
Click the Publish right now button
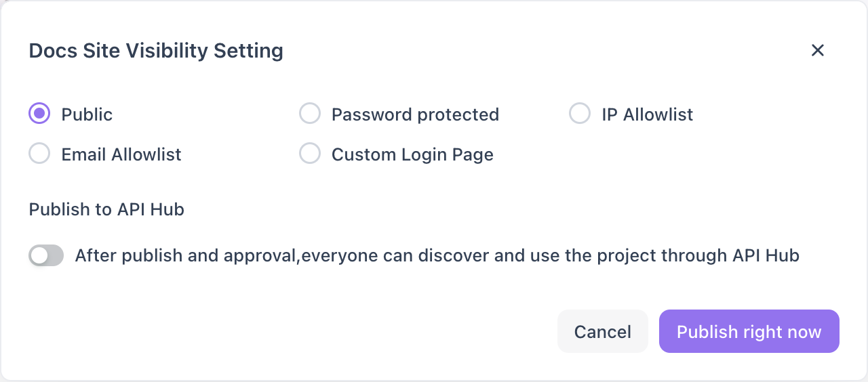click(749, 331)
